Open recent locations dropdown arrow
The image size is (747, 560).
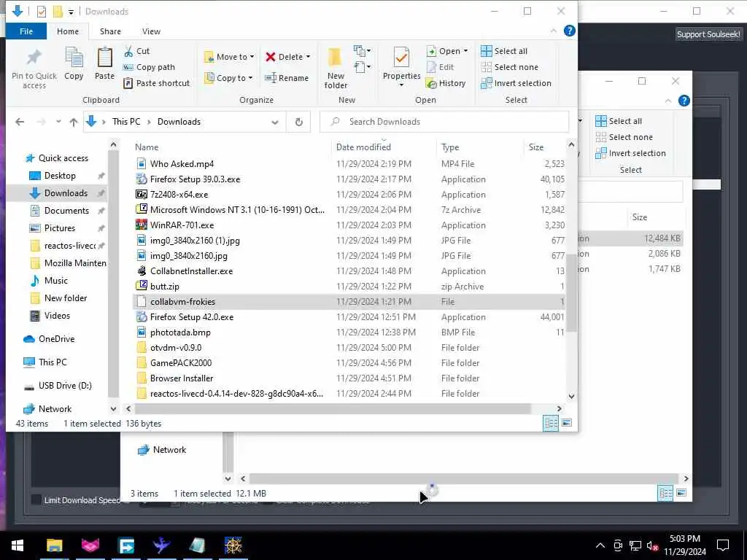(58, 122)
